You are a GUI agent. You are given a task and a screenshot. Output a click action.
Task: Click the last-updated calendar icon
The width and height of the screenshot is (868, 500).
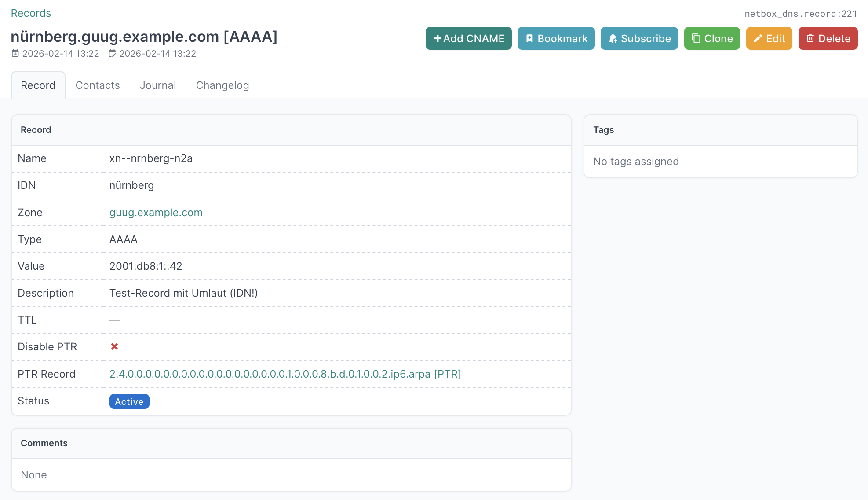(x=112, y=54)
